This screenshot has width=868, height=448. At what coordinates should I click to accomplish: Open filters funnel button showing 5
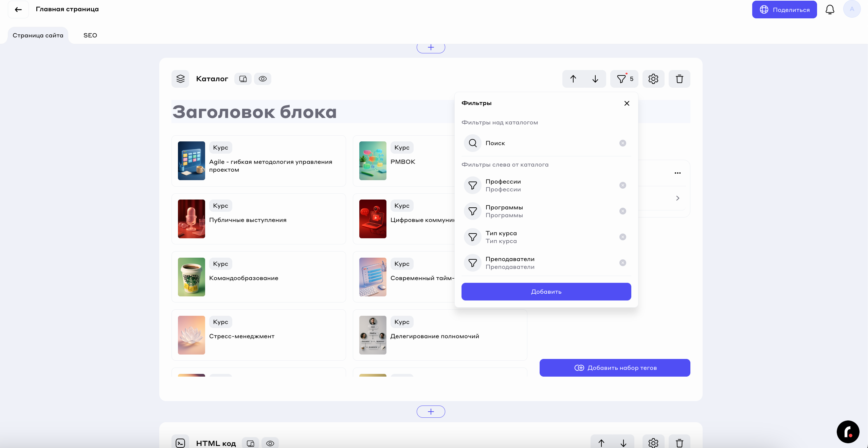coord(624,79)
